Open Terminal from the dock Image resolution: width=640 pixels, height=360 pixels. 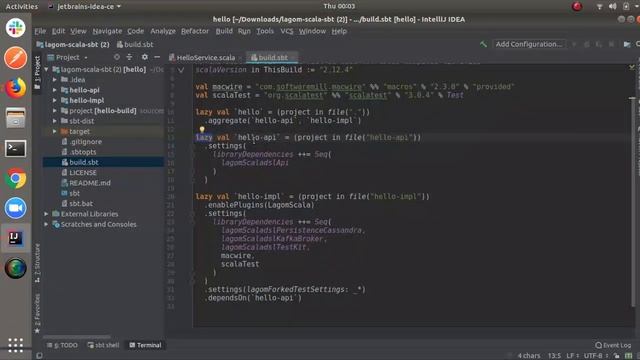(16, 148)
